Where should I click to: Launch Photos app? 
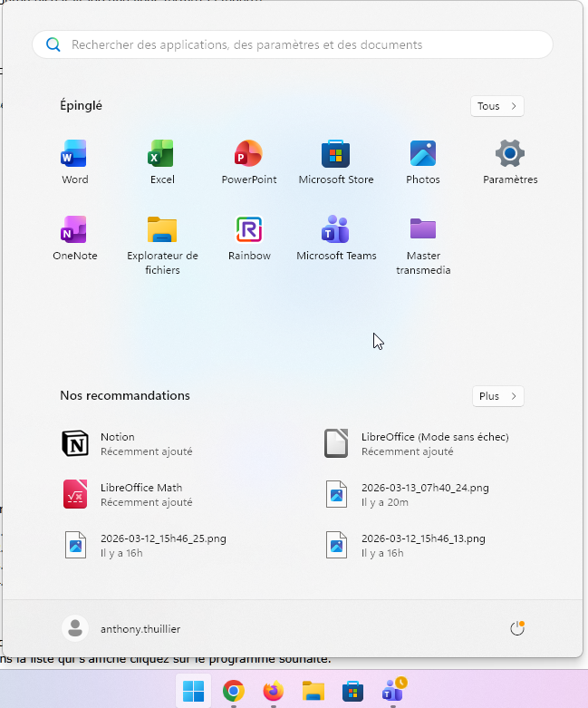pyautogui.click(x=423, y=162)
